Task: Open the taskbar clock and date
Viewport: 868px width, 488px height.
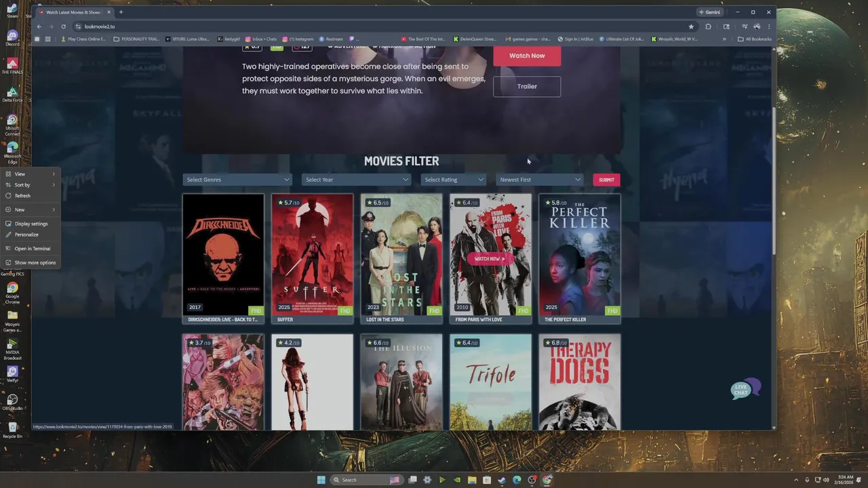Action: (843, 480)
